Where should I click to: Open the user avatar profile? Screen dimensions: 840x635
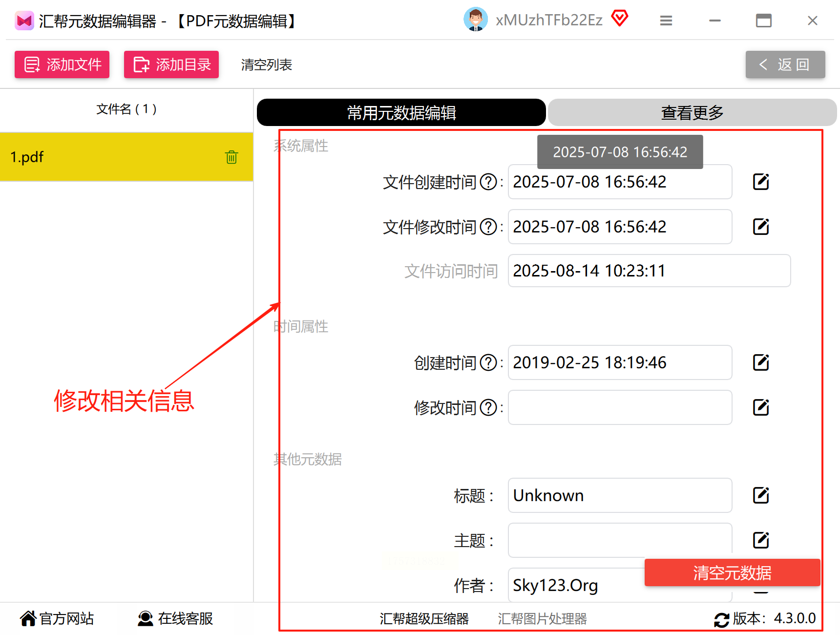click(x=475, y=20)
